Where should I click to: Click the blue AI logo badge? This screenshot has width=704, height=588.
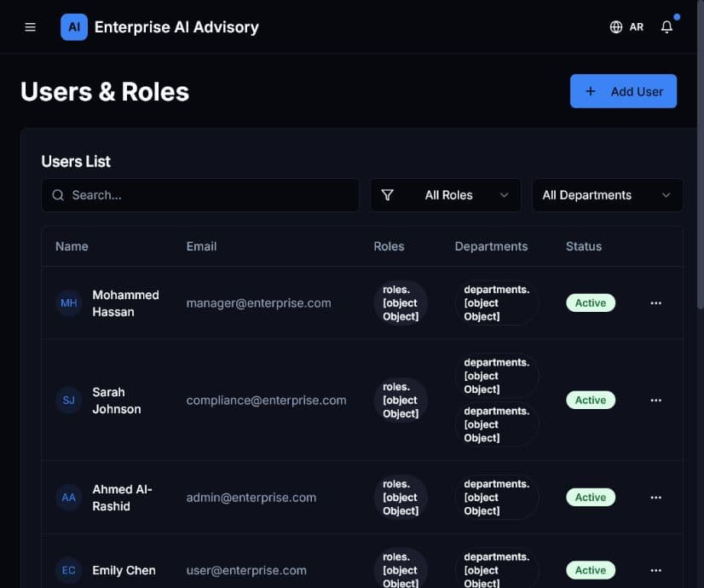pos(74,27)
